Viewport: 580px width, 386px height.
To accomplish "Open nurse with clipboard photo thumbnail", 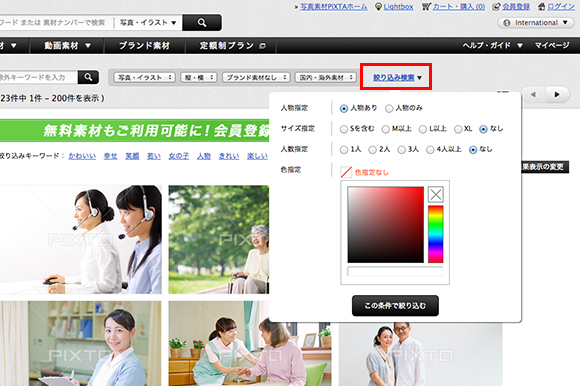I will [x=81, y=343].
